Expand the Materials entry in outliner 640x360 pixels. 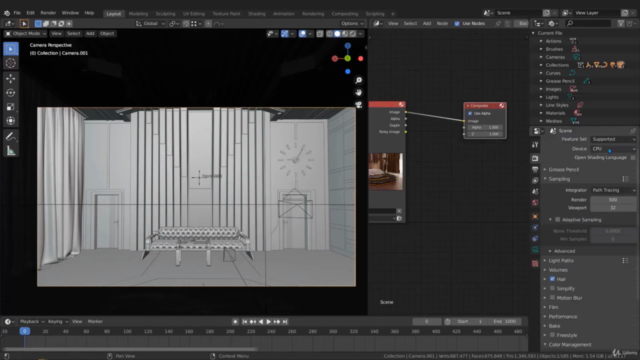pos(541,113)
